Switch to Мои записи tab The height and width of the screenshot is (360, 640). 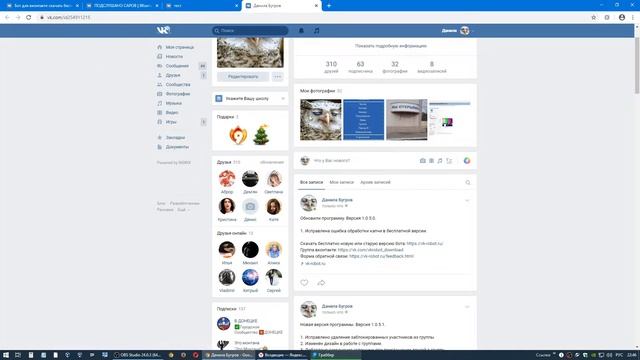click(342, 182)
